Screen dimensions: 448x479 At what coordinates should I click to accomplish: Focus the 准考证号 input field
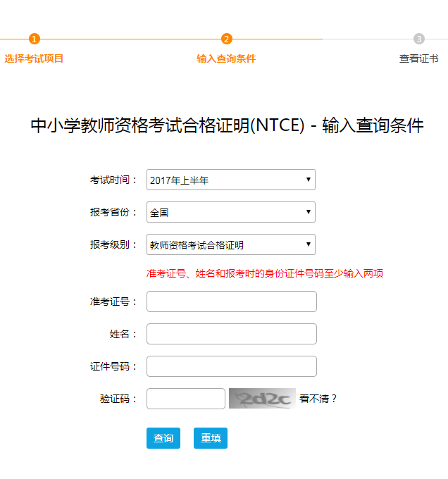click(232, 301)
